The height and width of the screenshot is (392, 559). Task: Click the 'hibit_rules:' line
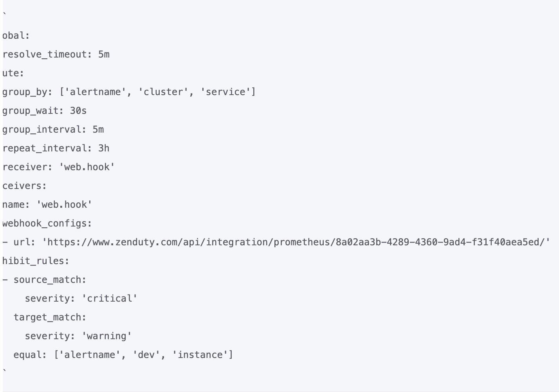point(36,261)
